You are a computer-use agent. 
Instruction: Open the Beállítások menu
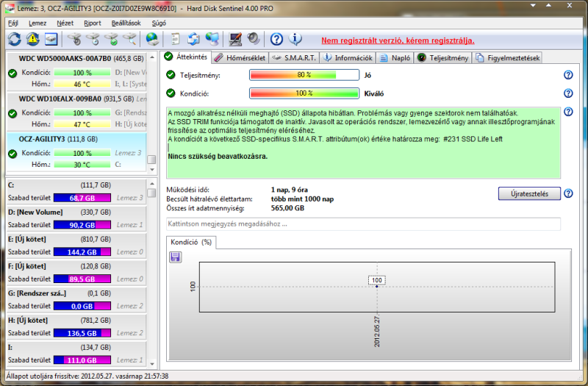[x=126, y=24]
